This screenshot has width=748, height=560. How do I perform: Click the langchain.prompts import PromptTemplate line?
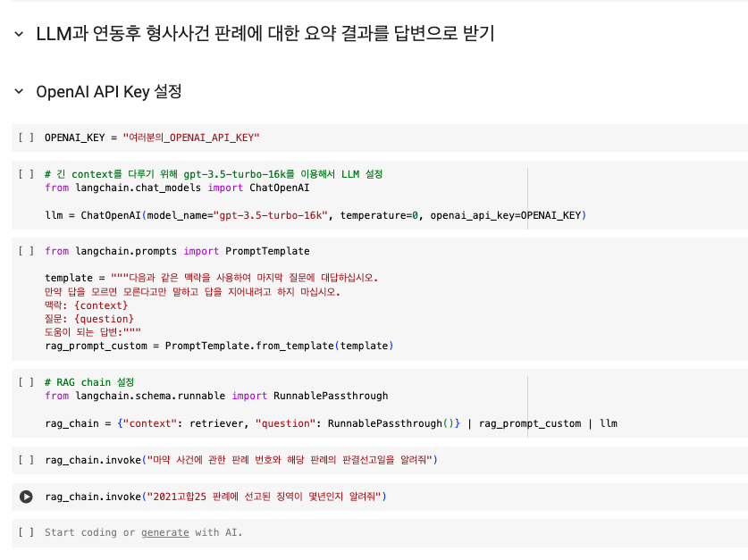[x=177, y=251]
